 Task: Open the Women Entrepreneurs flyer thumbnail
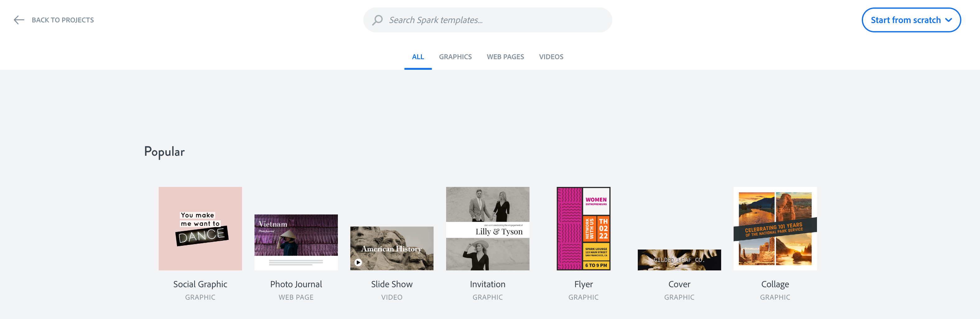[x=584, y=228]
